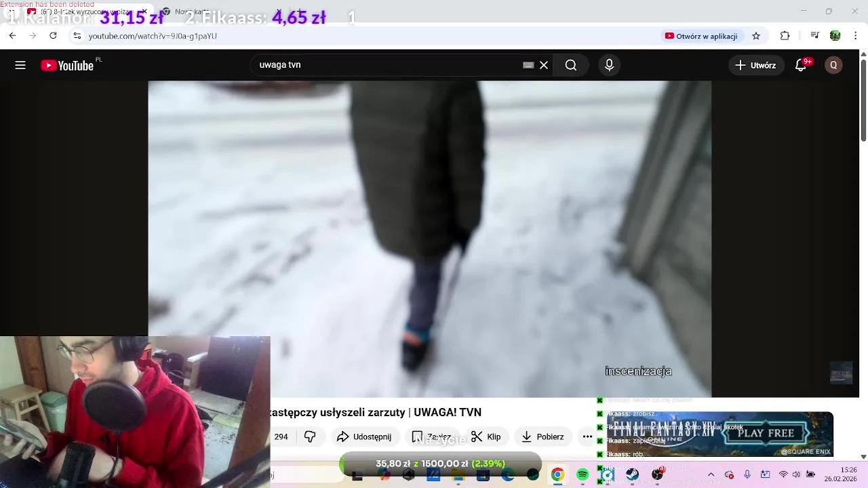Click the donation goal progress bar
The height and width of the screenshot is (488, 868).
point(440,464)
